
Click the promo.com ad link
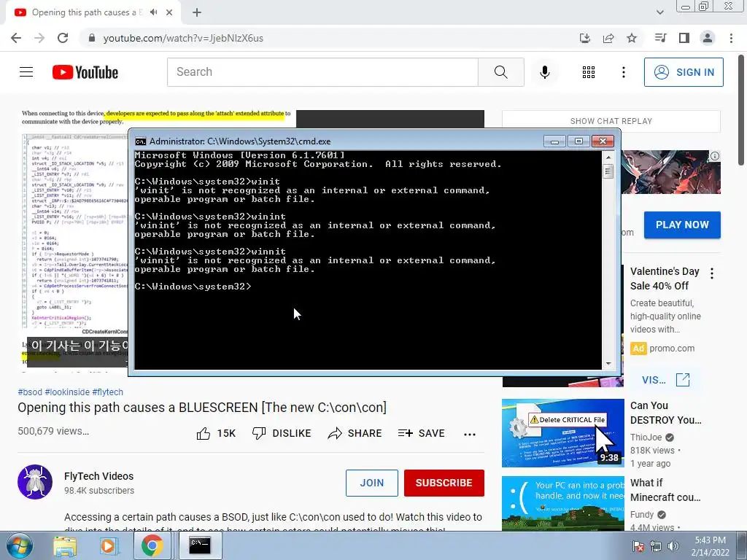[x=672, y=348]
